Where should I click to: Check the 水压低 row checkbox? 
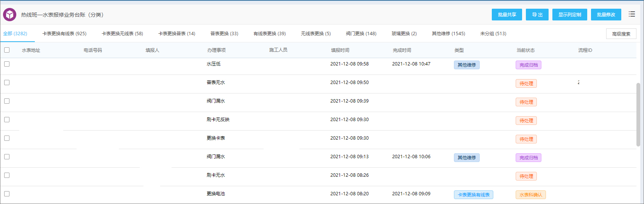click(7, 64)
